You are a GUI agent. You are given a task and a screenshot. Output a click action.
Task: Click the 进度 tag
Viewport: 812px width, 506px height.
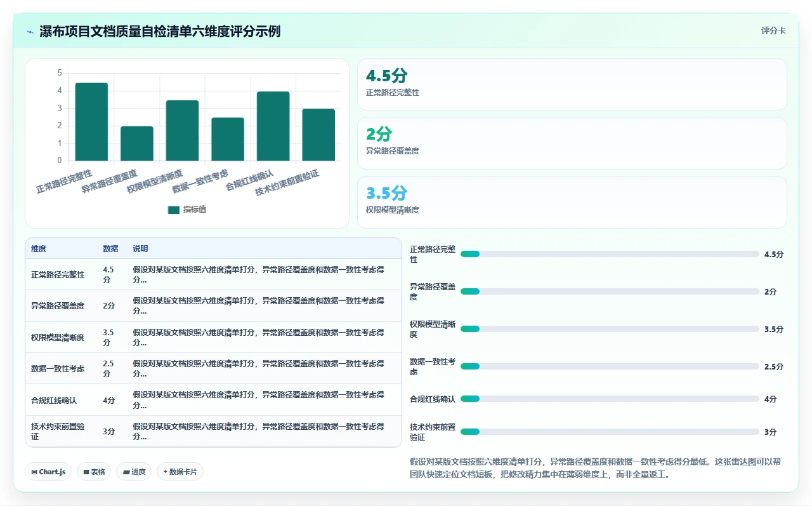coord(134,472)
